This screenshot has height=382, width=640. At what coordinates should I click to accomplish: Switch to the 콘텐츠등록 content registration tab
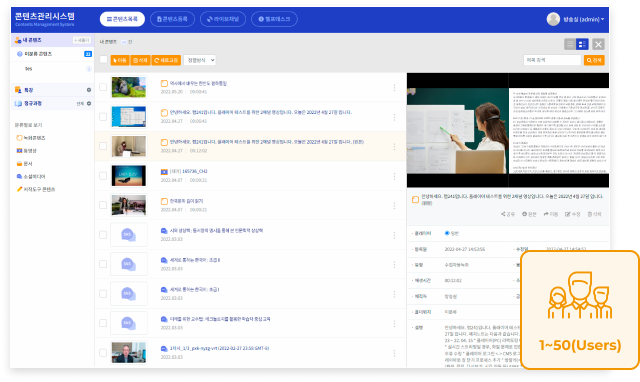[x=172, y=19]
